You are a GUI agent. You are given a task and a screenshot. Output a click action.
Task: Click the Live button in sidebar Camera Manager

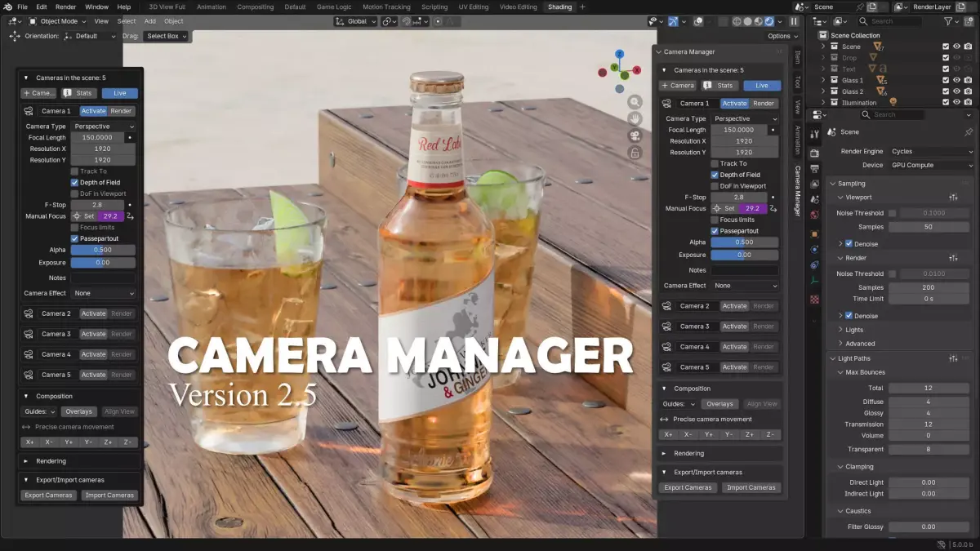762,85
